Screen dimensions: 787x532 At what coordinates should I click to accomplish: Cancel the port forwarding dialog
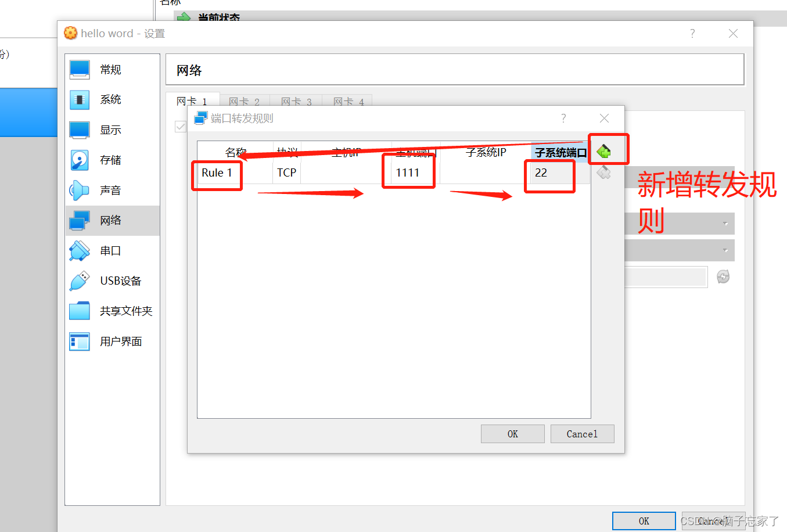tap(582, 433)
